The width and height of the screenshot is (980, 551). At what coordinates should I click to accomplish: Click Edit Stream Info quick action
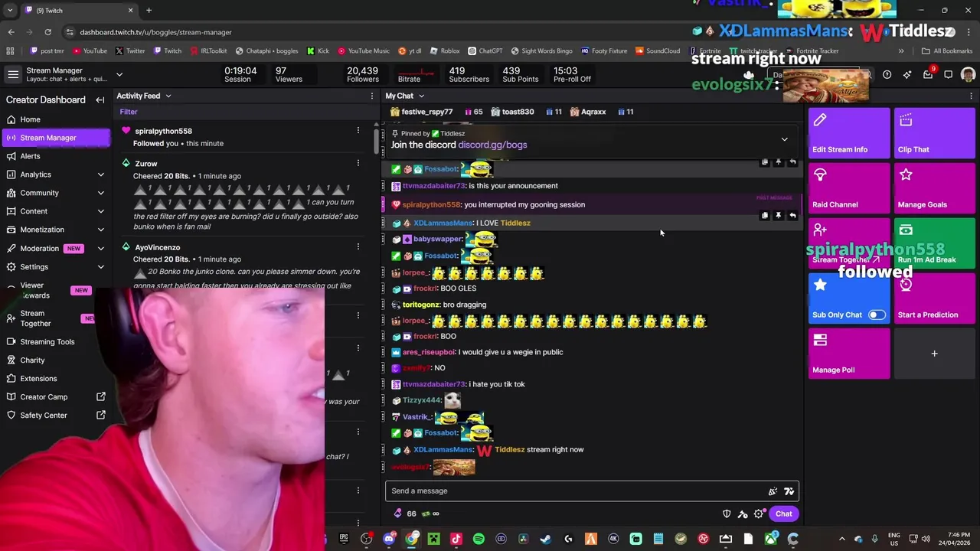pos(849,133)
